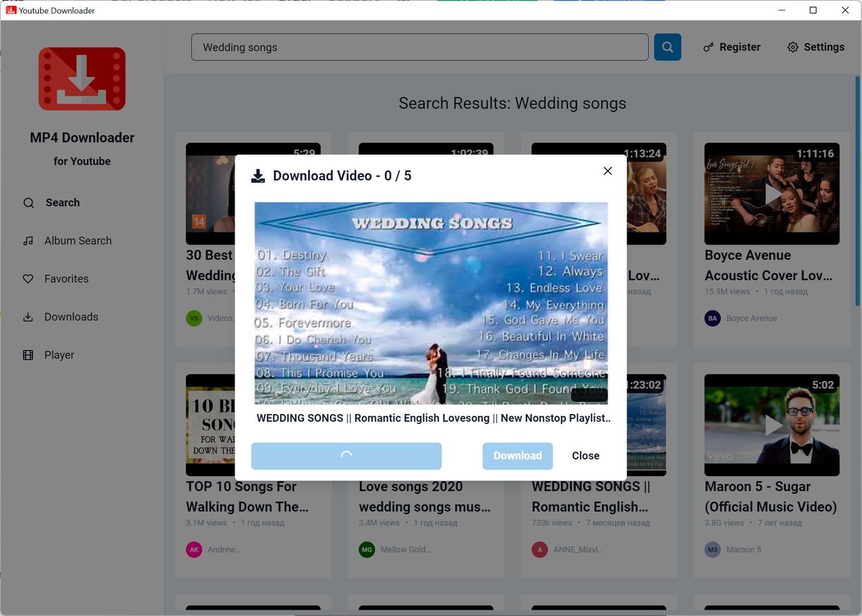Open the built-in Player
862x616 pixels.
[59, 355]
